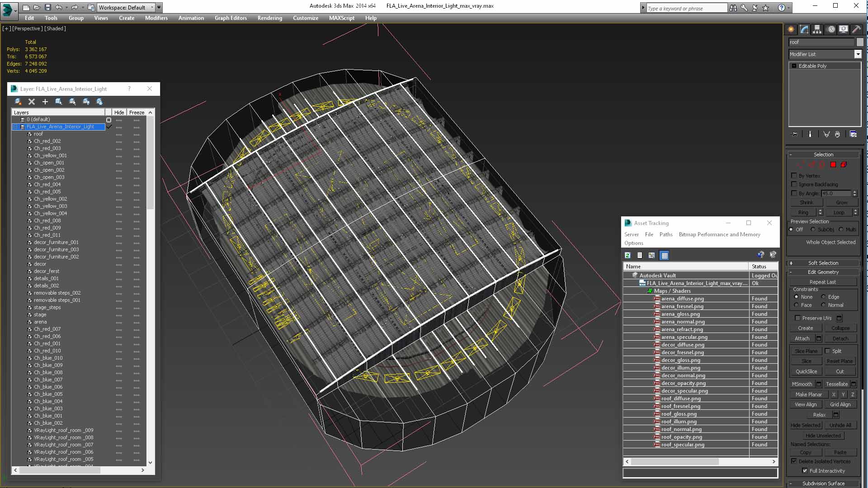The width and height of the screenshot is (868, 488).
Task: Toggle Ignore Backfacing checkbox
Action: [x=794, y=184]
